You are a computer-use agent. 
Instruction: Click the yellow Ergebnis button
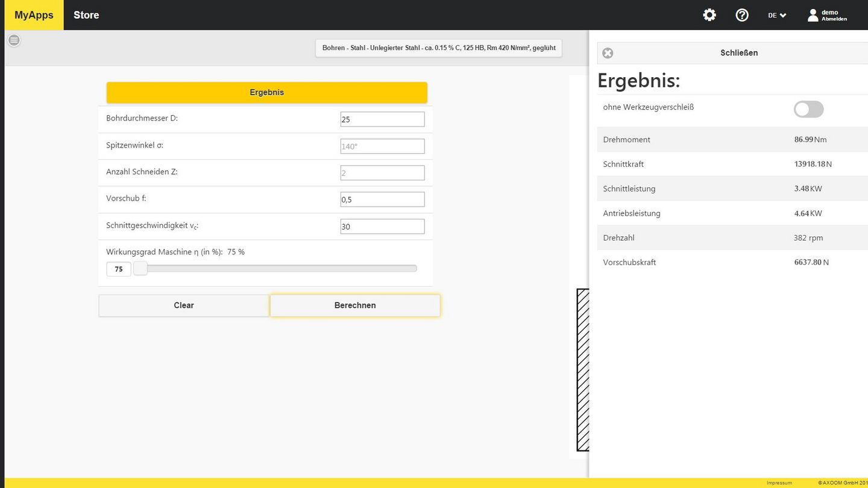tap(266, 93)
